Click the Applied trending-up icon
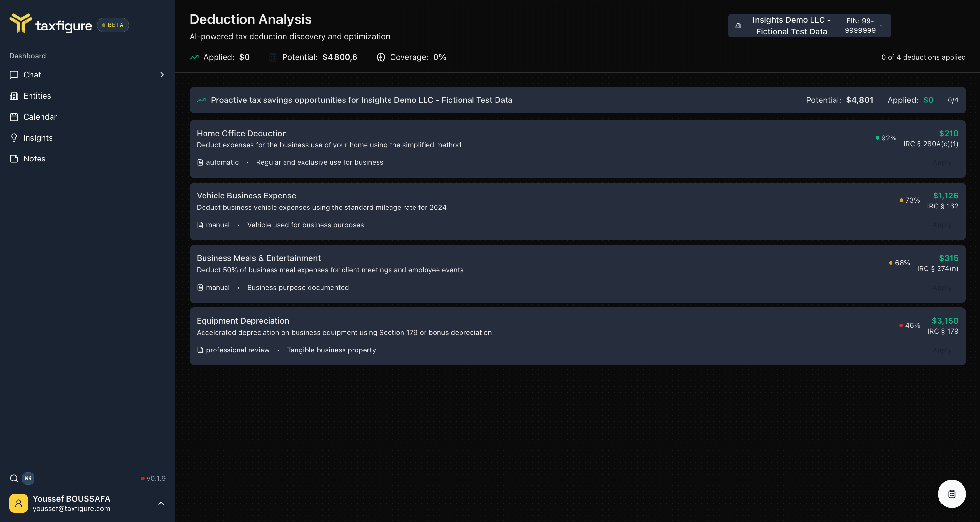 [194, 57]
